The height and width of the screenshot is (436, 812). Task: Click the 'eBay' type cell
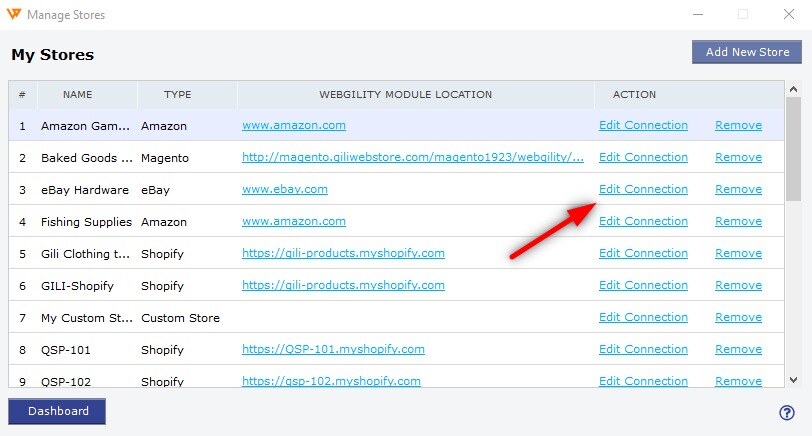tap(155, 190)
